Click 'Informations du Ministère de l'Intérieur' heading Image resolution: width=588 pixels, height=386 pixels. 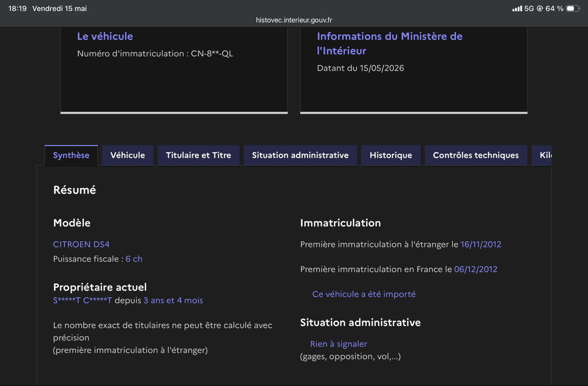pos(390,44)
